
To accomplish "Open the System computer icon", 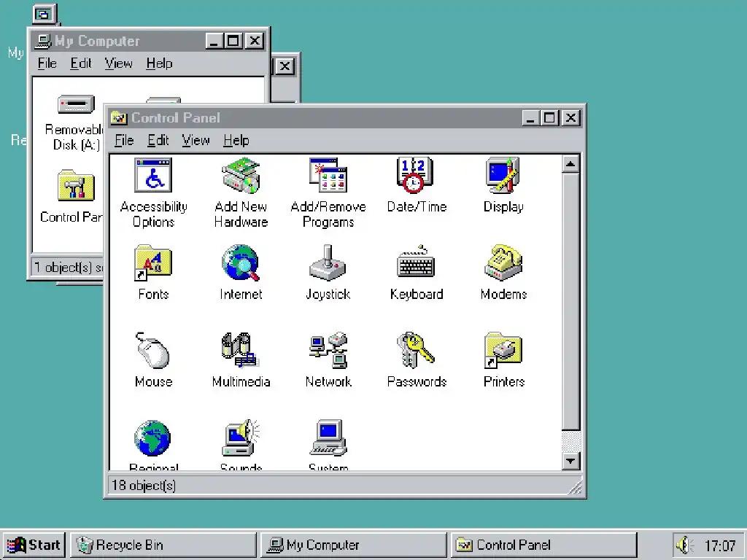I will coord(328,437).
